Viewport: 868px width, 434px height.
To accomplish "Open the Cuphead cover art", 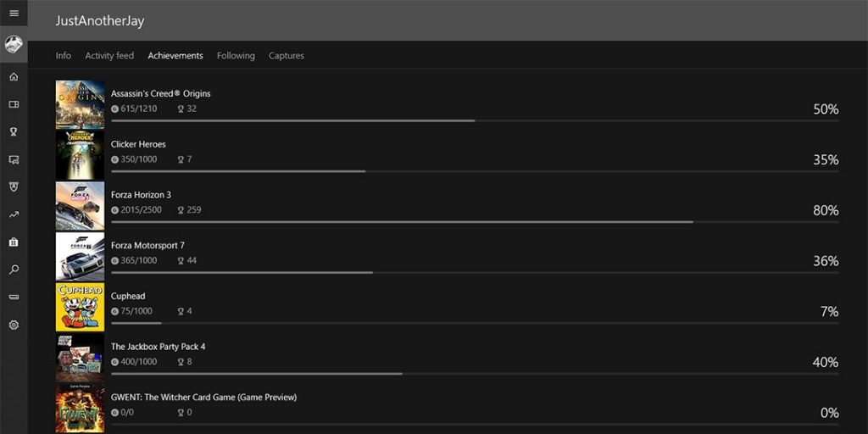I will point(80,307).
